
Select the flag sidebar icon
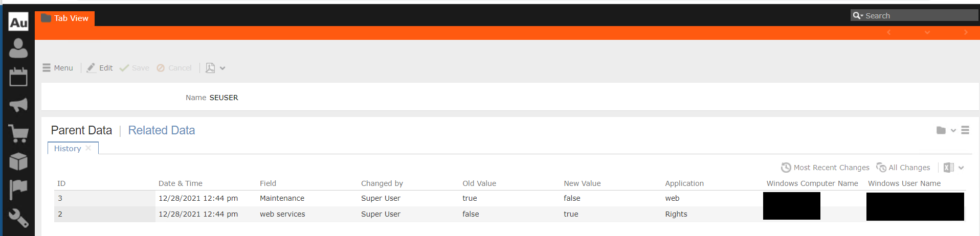coord(18,190)
